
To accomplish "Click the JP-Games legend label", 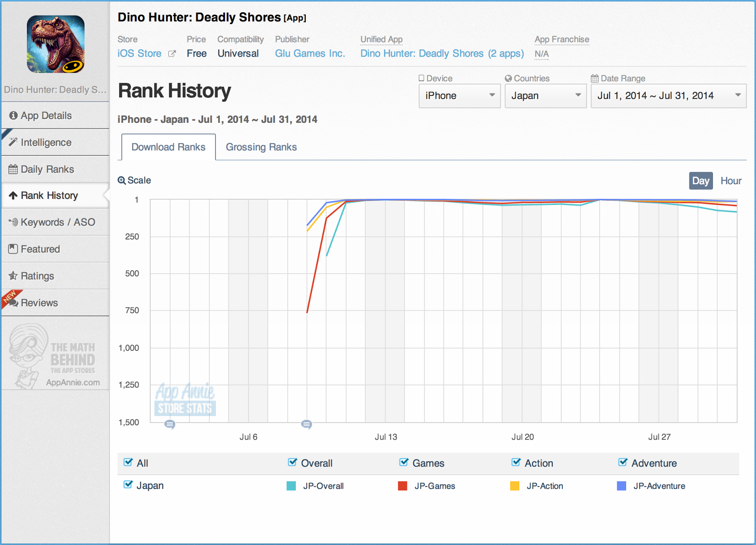I will click(435, 486).
